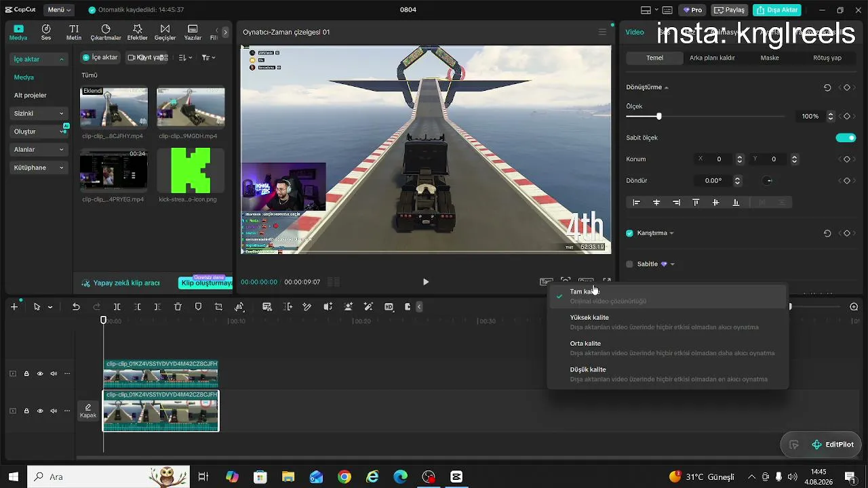Toggle visibility eye on upper track

[x=40, y=374]
